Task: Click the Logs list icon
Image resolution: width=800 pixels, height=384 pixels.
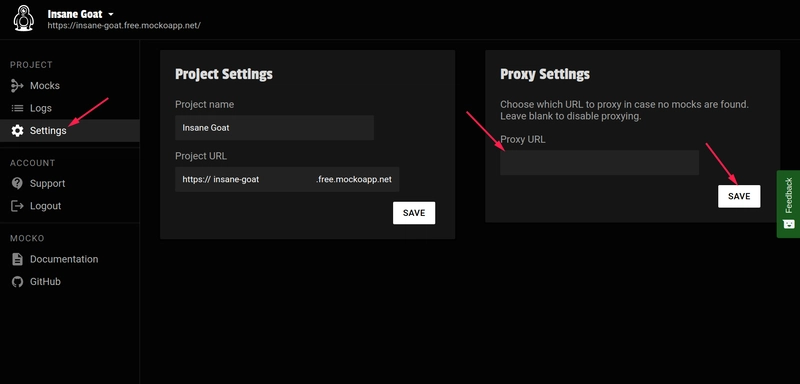Action: click(17, 108)
